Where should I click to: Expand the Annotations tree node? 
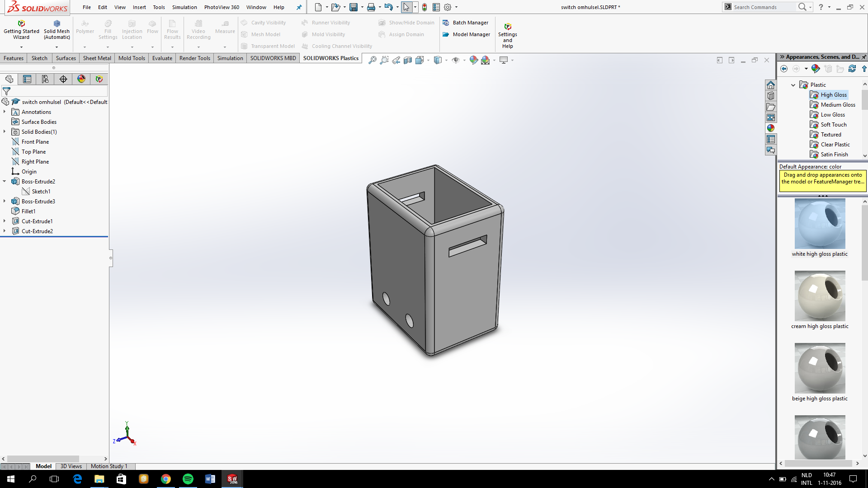5,112
